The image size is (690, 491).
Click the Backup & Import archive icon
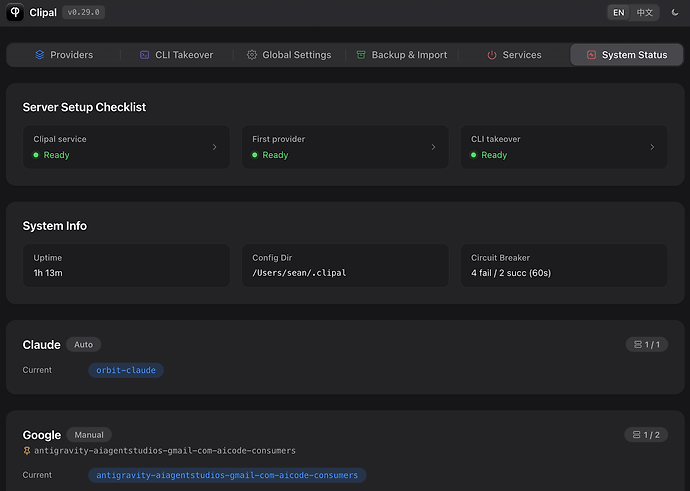361,55
